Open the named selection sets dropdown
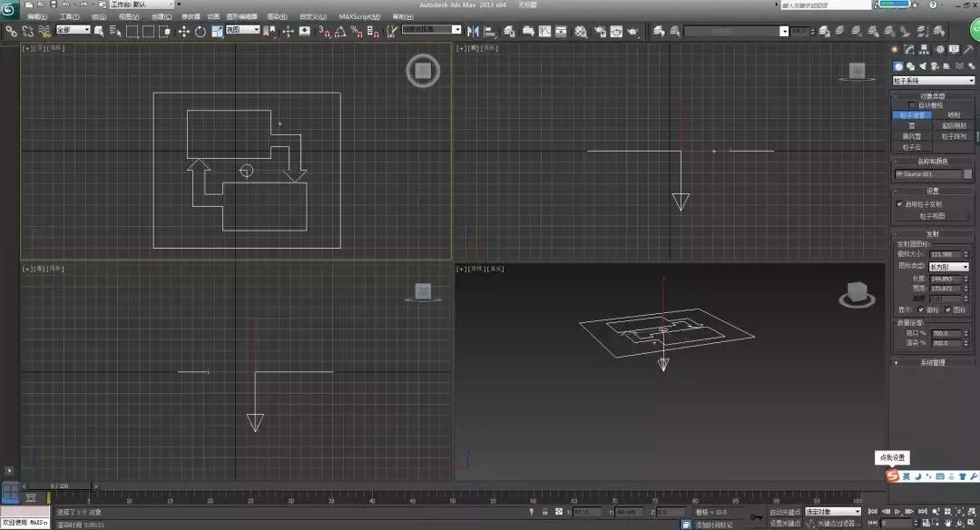980x530 pixels. 431,30
